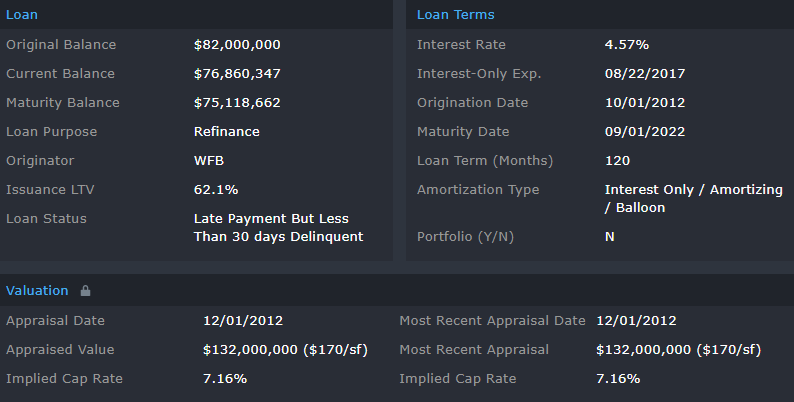Click the maturity date 09/01/2022

645,132
